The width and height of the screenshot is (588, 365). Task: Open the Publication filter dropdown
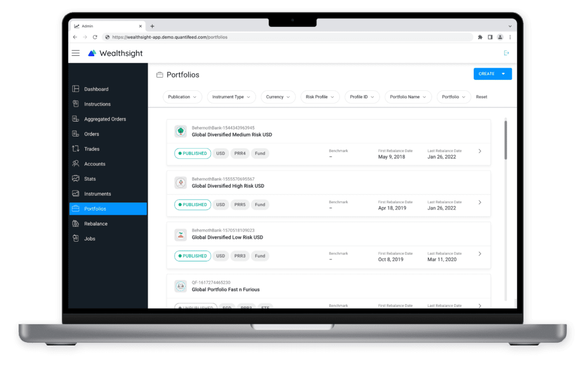point(182,96)
